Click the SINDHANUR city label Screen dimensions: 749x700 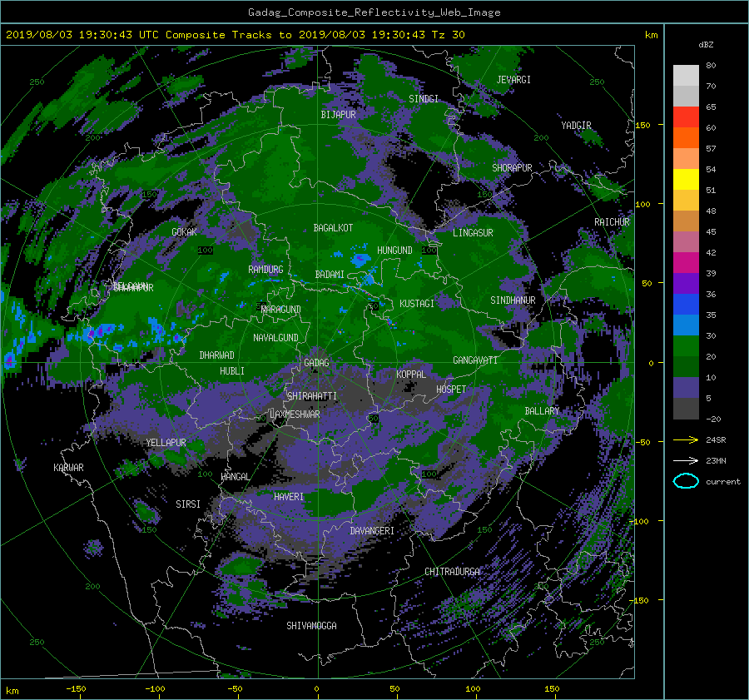513,300
